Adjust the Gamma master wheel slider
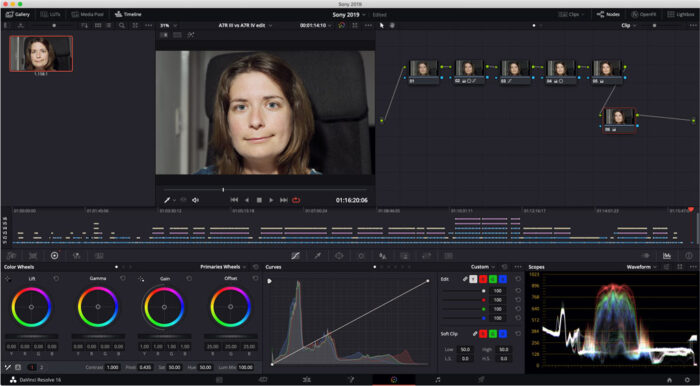This screenshot has height=386, width=700. tap(98, 336)
